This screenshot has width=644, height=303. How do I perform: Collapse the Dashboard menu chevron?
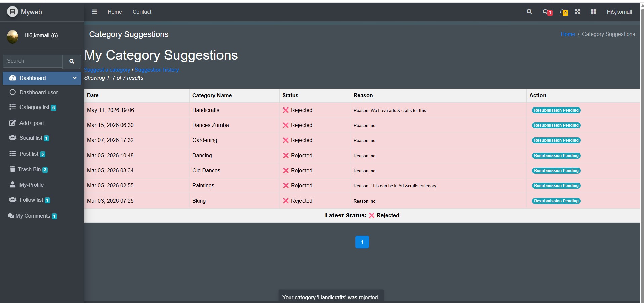coord(74,78)
